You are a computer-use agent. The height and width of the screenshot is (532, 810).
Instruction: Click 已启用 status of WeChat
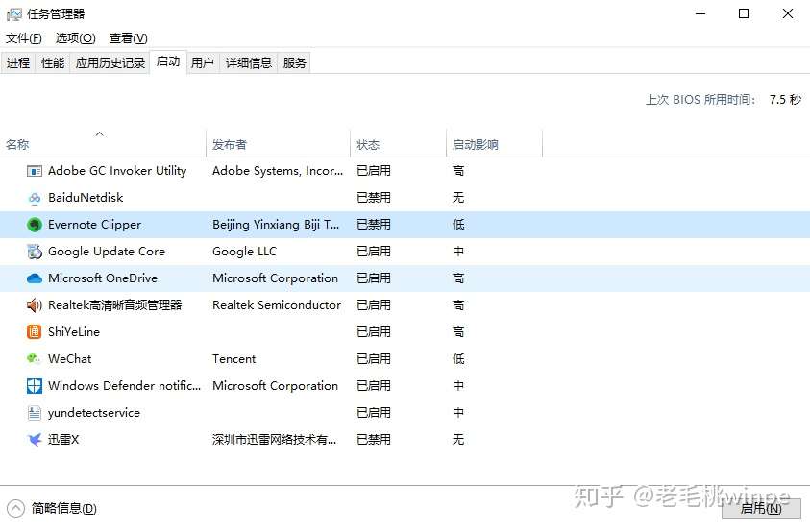(374, 359)
